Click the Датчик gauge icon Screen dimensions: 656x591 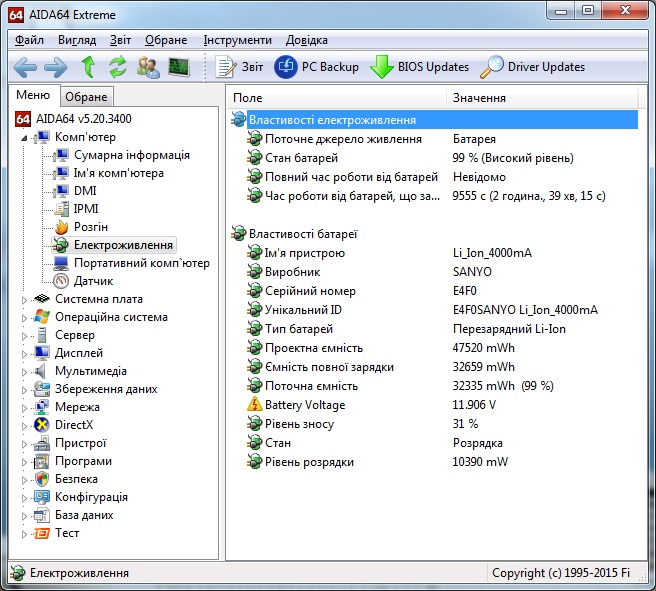point(61,281)
